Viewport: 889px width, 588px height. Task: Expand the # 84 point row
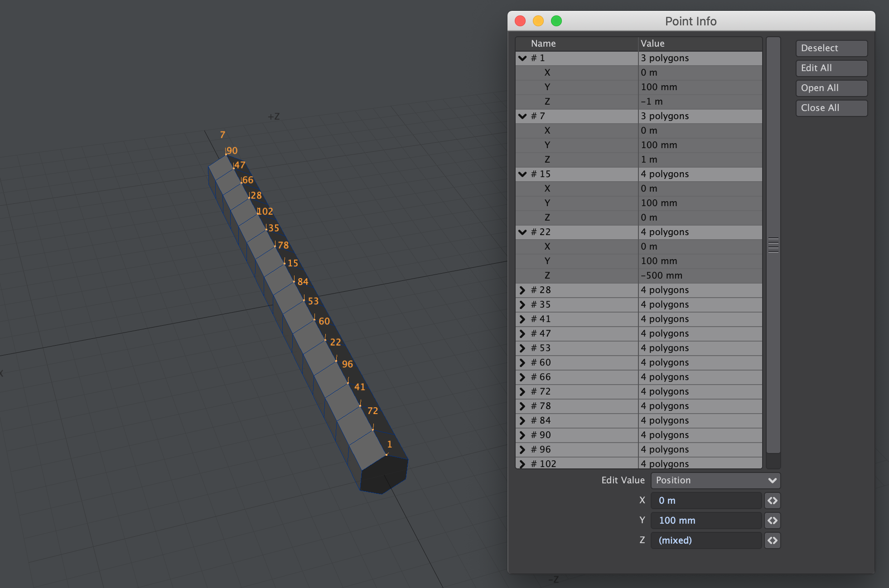(522, 420)
